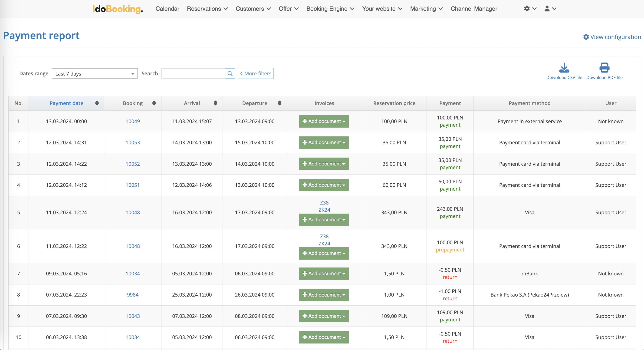
Task: Open booking 10053 link
Action: pos(132,142)
